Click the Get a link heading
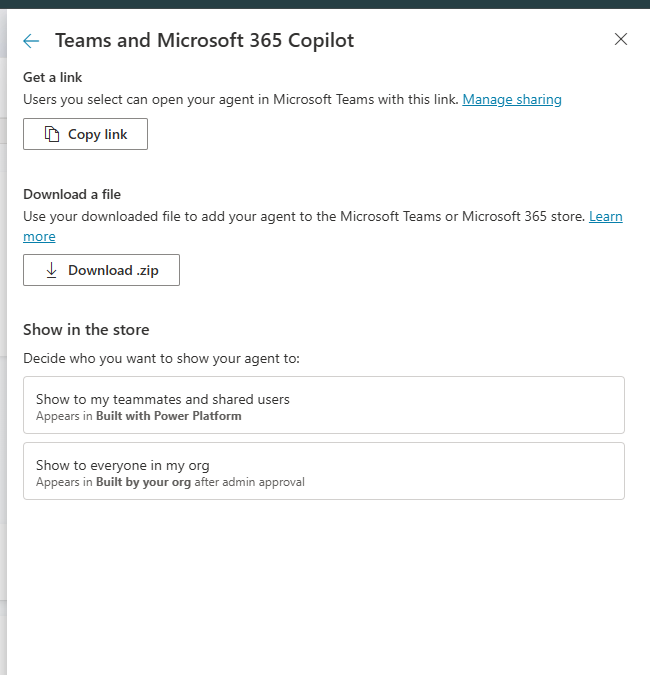650x675 pixels. [x=52, y=78]
